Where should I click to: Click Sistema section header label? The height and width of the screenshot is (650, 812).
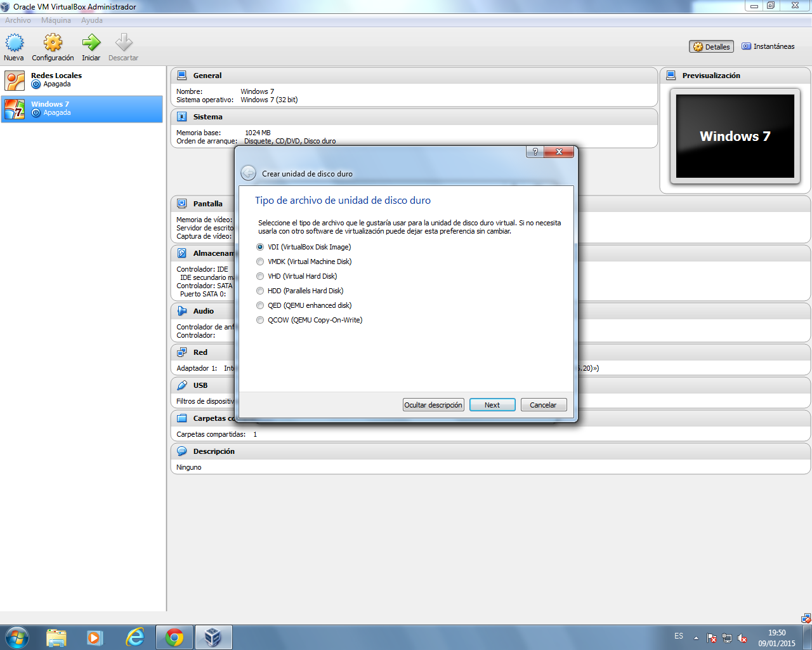pyautogui.click(x=208, y=117)
